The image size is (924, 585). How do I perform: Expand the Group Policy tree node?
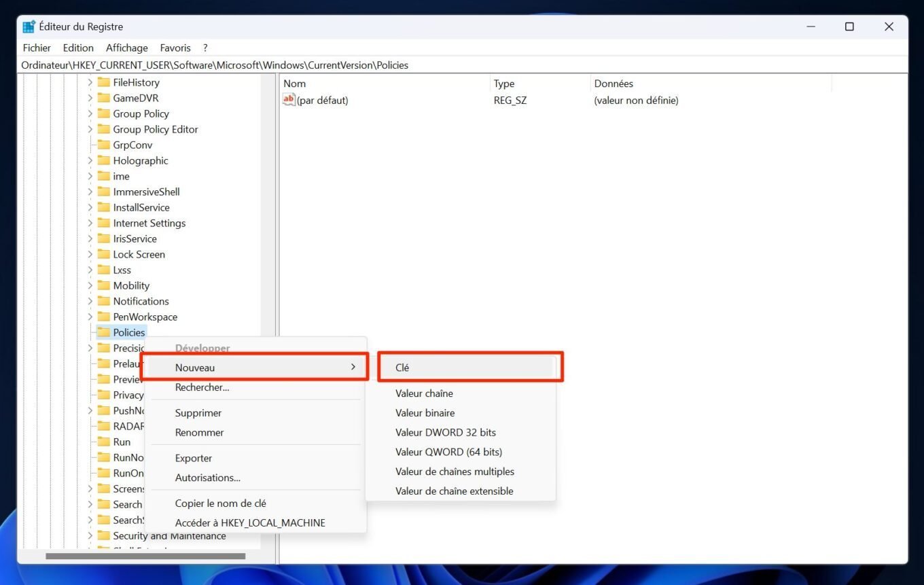coord(90,113)
